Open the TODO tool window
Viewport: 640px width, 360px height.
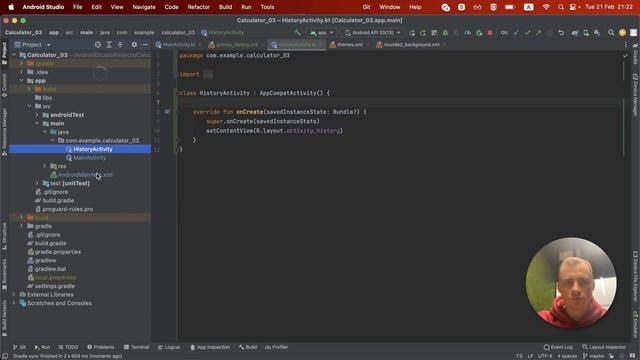(x=68, y=347)
